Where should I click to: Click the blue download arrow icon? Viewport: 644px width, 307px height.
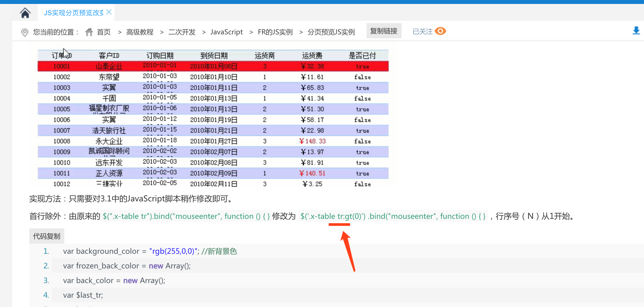point(636,30)
